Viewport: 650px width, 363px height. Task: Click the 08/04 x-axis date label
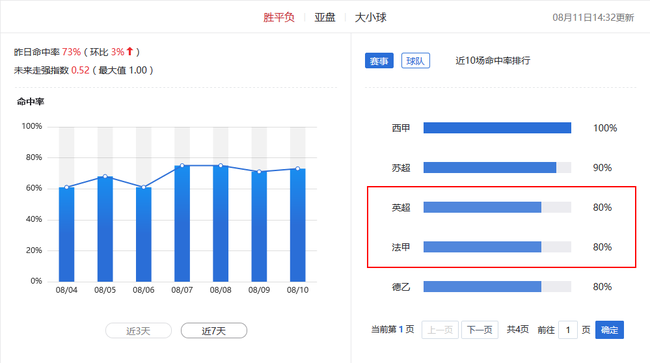pyautogui.click(x=67, y=290)
